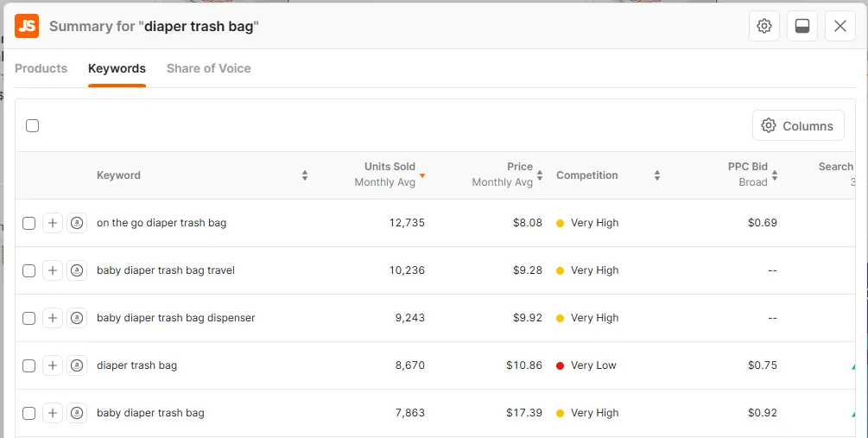Sort table by Keyword column arrows
The image size is (868, 438).
tap(304, 175)
